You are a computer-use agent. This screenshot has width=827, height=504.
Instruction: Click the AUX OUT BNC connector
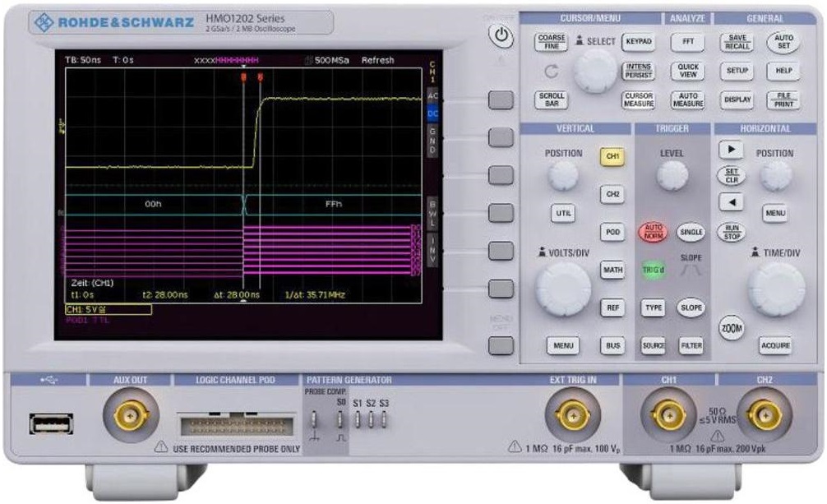coord(130,416)
